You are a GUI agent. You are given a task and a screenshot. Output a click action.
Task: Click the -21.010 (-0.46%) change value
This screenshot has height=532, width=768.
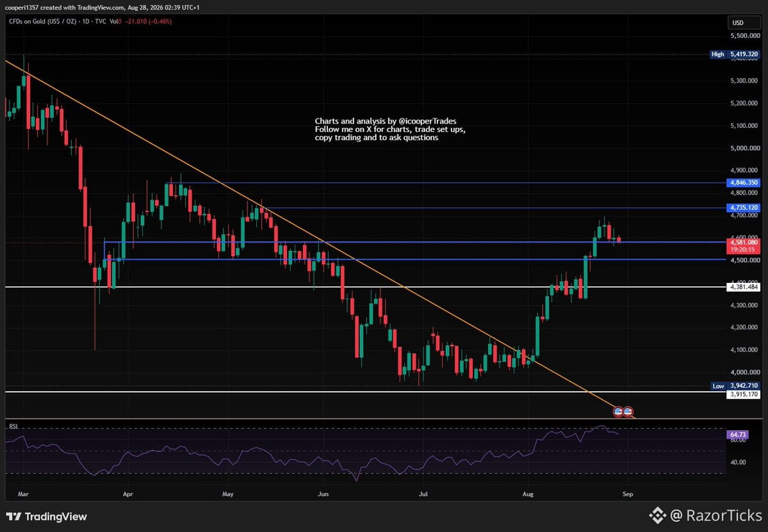(x=148, y=22)
